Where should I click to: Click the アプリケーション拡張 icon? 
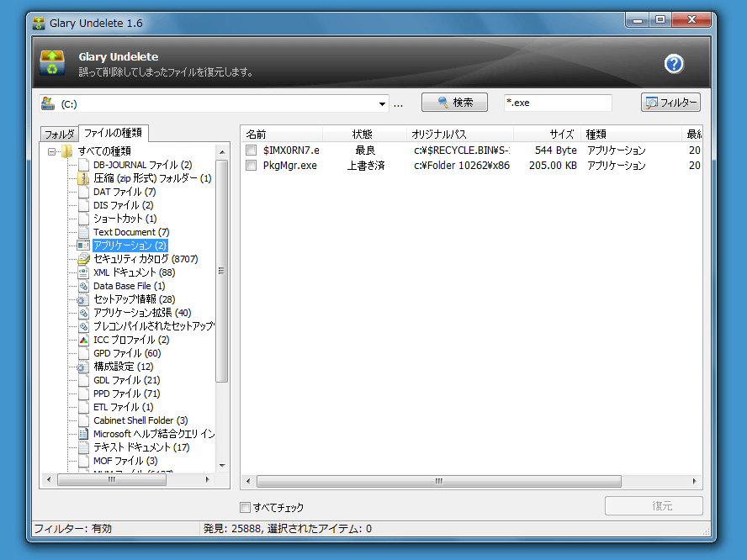pos(83,313)
